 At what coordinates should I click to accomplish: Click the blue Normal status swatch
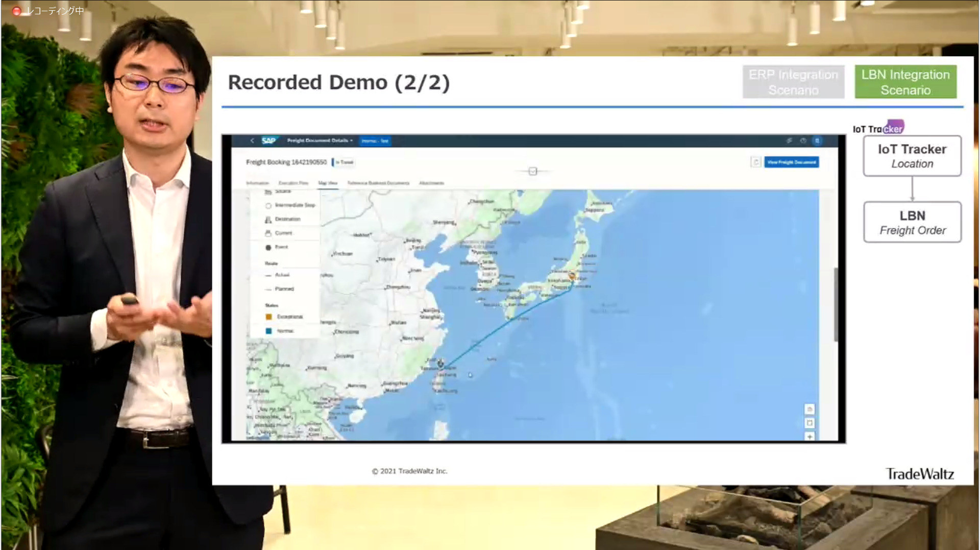268,331
